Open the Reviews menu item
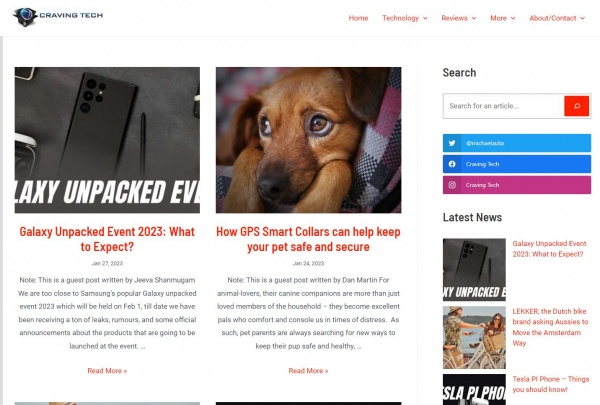 [x=454, y=18]
